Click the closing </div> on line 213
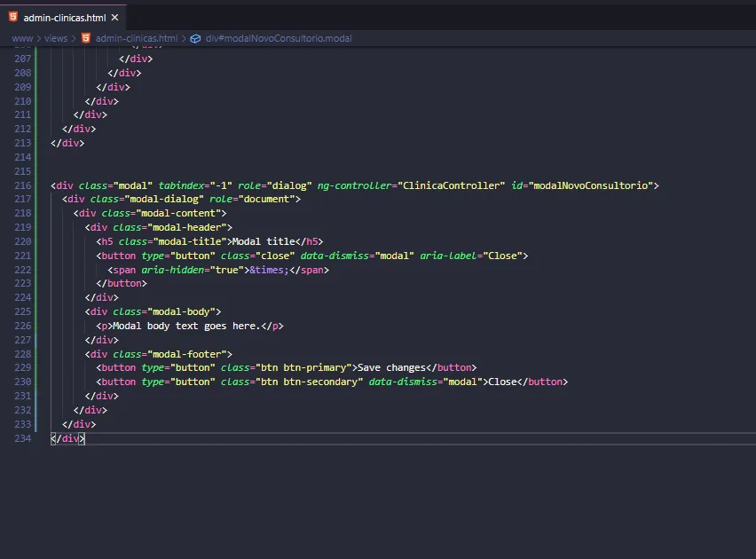Screen dimensions: 756x559 point(67,143)
